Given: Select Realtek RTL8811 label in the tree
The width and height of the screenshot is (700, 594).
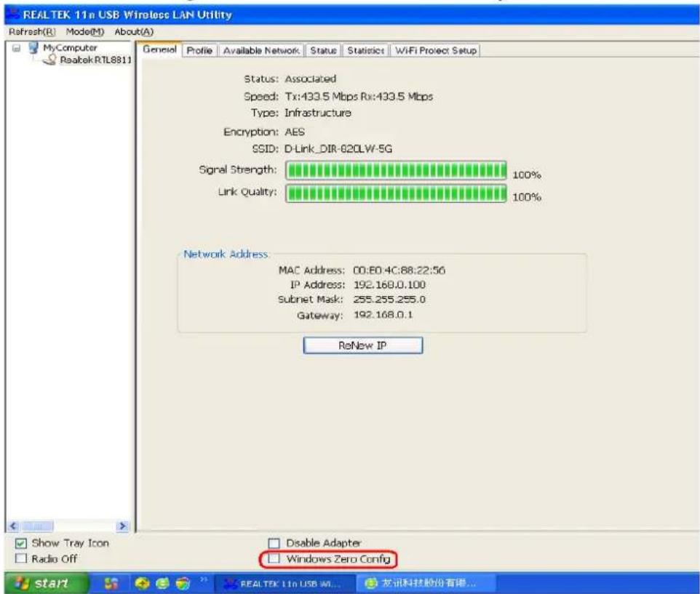Looking at the screenshot, I should click(96, 60).
